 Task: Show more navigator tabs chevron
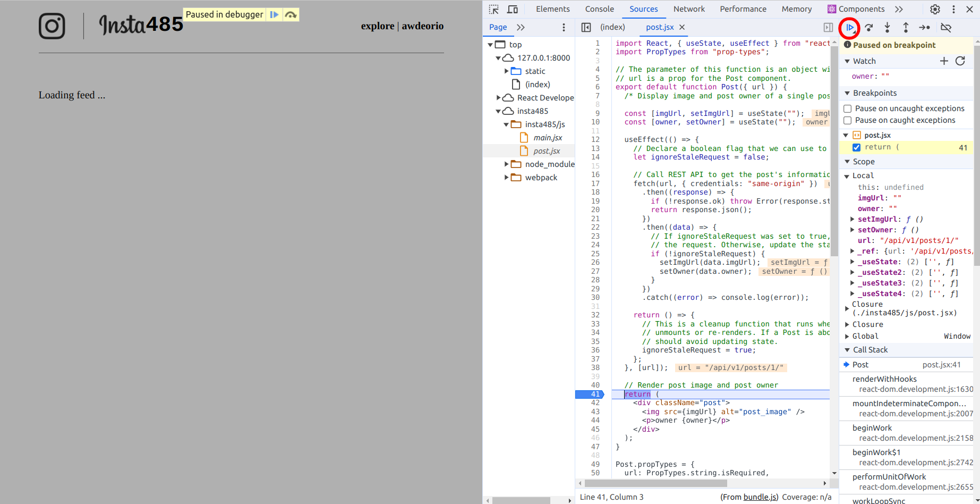pyautogui.click(x=521, y=27)
